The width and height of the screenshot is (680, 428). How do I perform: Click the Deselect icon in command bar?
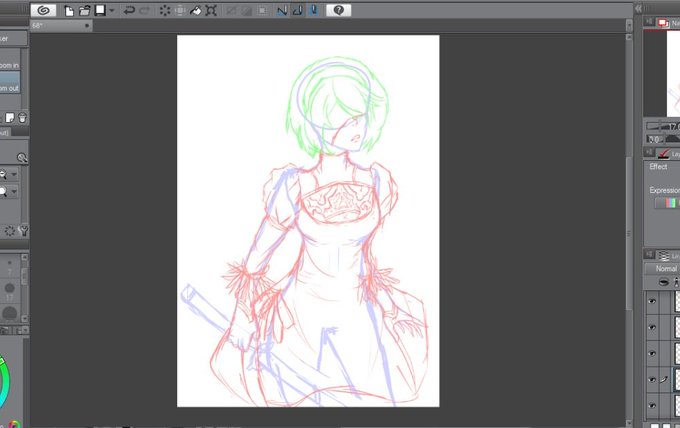(232, 10)
